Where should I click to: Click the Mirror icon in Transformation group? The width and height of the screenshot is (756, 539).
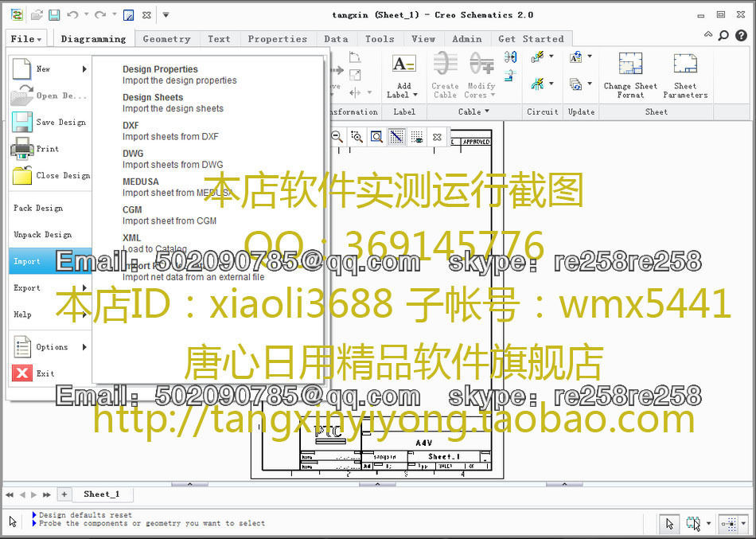pos(356,92)
